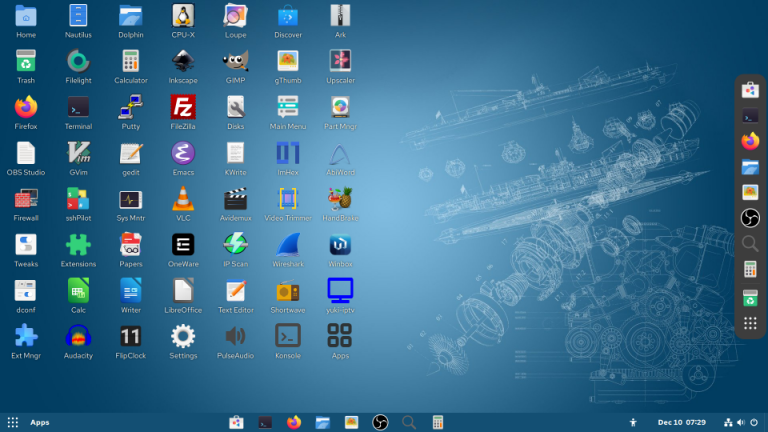Image resolution: width=768 pixels, height=432 pixels.
Task: Launch GIMP from the desktop
Action: coord(235,60)
